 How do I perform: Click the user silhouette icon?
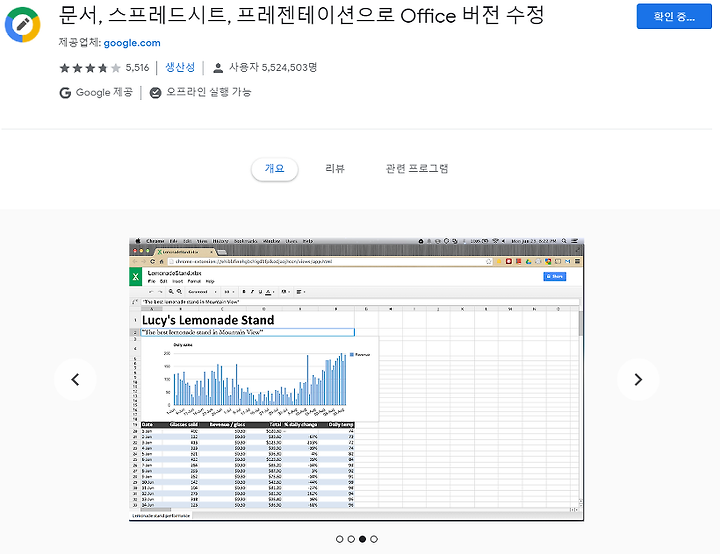tap(218, 68)
